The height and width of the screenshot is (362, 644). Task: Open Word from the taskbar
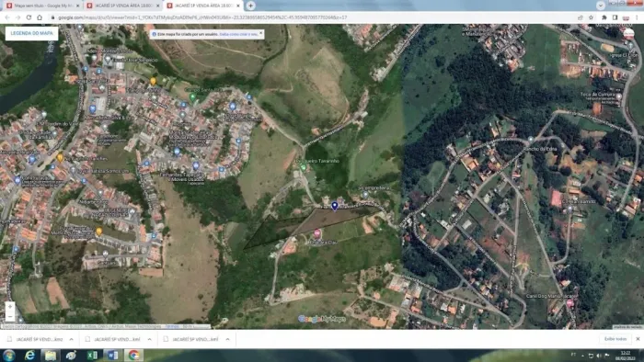click(x=113, y=355)
